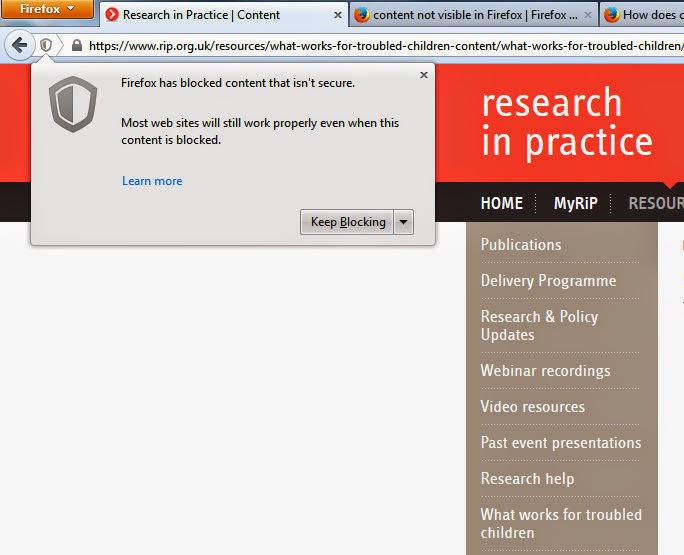Click the red favicon on Research in Practice tab
The height and width of the screenshot is (555, 684).
click(x=112, y=14)
